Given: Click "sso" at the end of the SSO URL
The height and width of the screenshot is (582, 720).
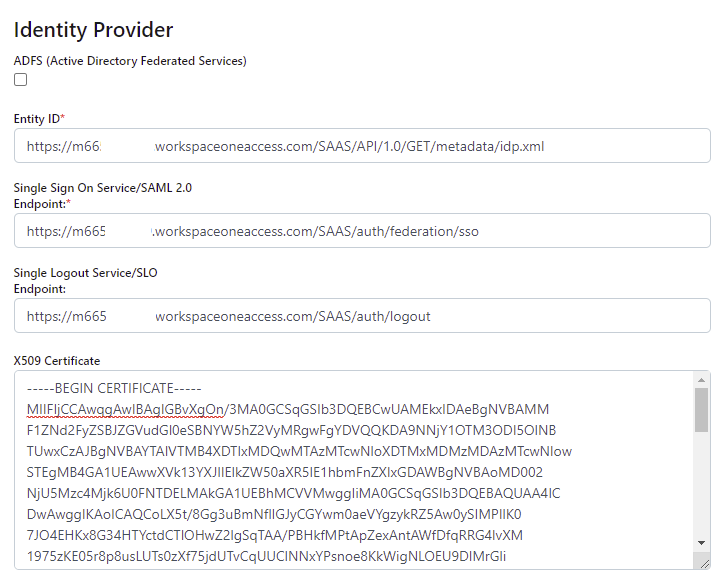Looking at the screenshot, I should coord(467,231).
